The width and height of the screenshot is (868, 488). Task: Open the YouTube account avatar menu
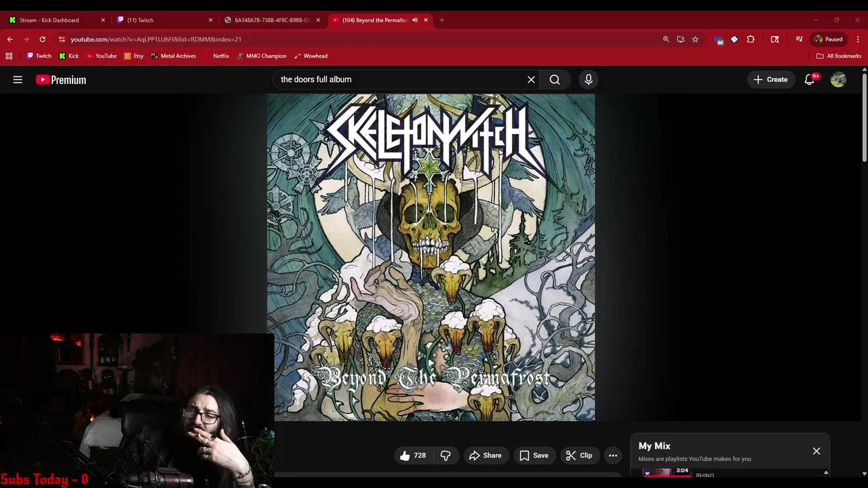(x=838, y=80)
